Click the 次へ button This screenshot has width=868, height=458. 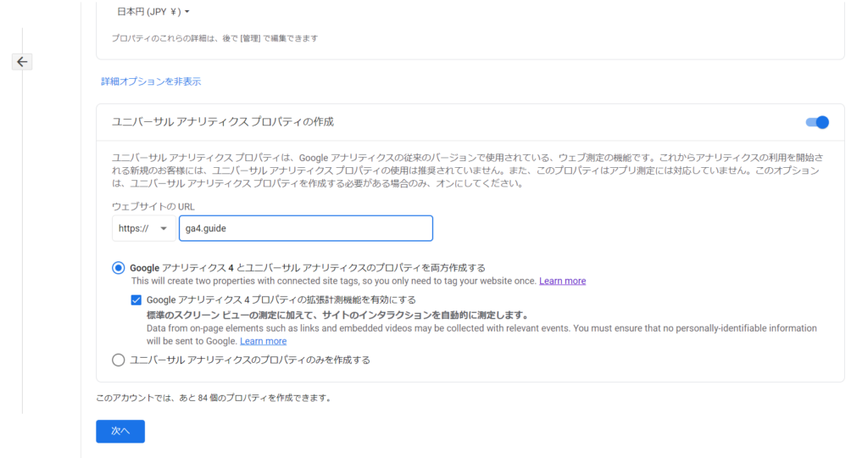pyautogui.click(x=120, y=431)
